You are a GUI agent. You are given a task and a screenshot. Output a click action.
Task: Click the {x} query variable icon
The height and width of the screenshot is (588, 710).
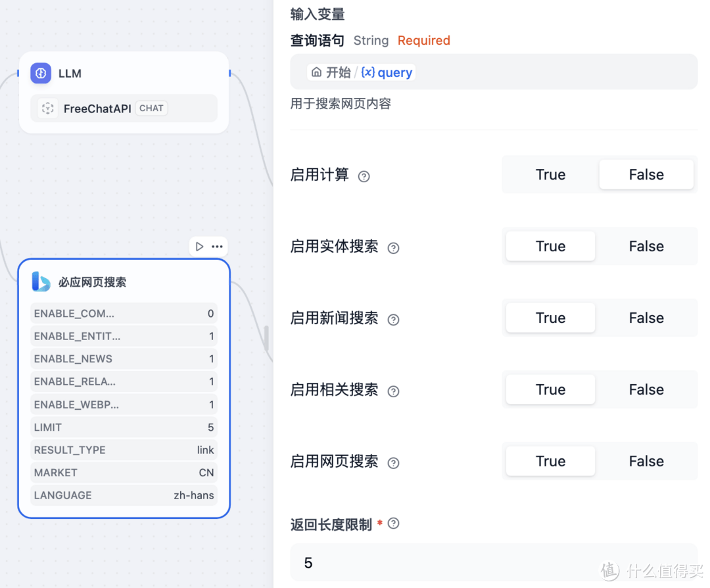pyautogui.click(x=369, y=72)
